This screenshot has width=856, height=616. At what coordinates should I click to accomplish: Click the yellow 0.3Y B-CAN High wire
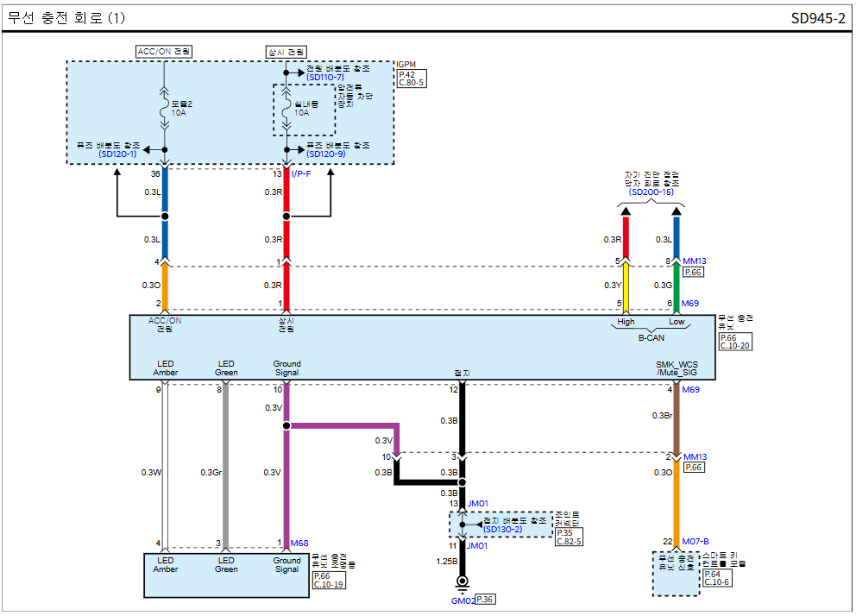pos(626,285)
